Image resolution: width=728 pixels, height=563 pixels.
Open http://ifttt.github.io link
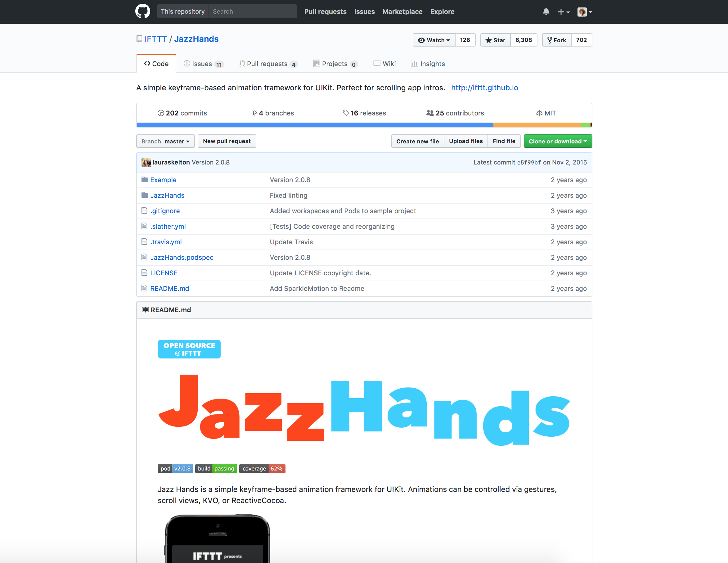tap(484, 88)
